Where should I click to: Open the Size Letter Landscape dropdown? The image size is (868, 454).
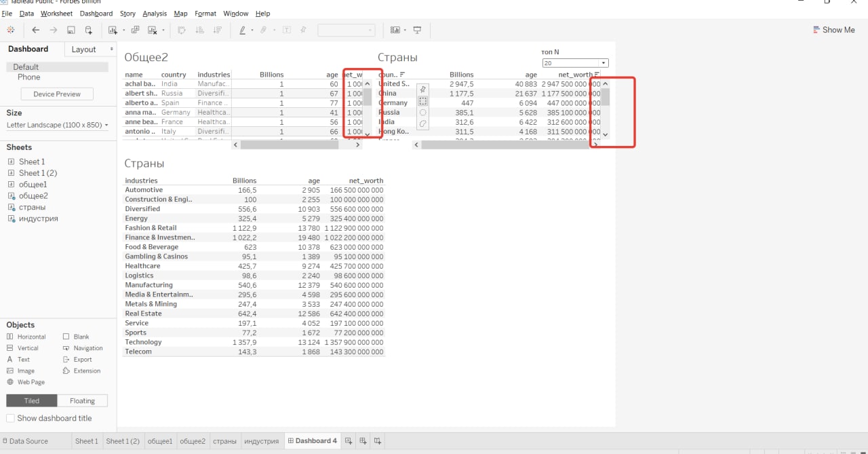point(58,125)
